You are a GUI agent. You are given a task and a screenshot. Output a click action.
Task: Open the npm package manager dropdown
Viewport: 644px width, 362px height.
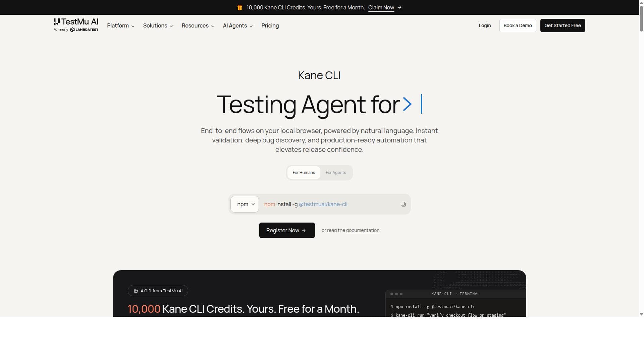pos(245,204)
